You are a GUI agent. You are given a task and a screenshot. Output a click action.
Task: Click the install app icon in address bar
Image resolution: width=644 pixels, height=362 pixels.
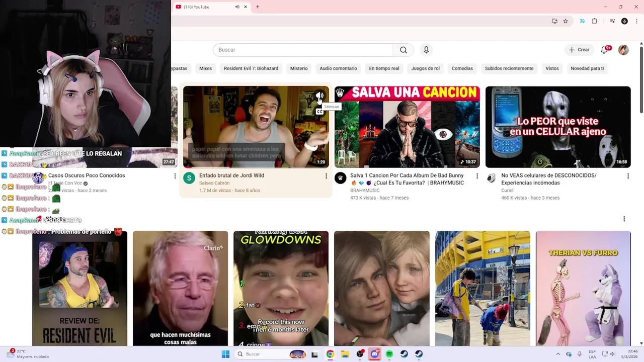(554, 21)
